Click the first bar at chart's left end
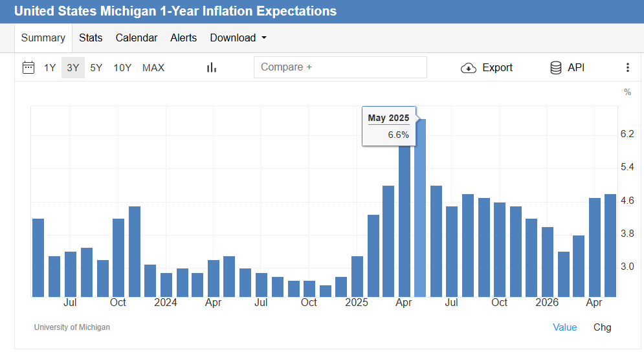644x361 pixels. (x=38, y=258)
